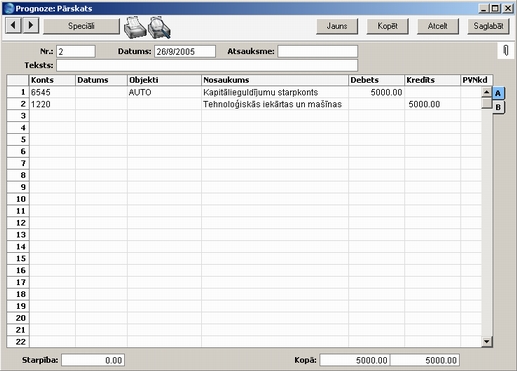517x371 pixels.
Task: Switch to tab A of the grid
Action: tap(498, 93)
